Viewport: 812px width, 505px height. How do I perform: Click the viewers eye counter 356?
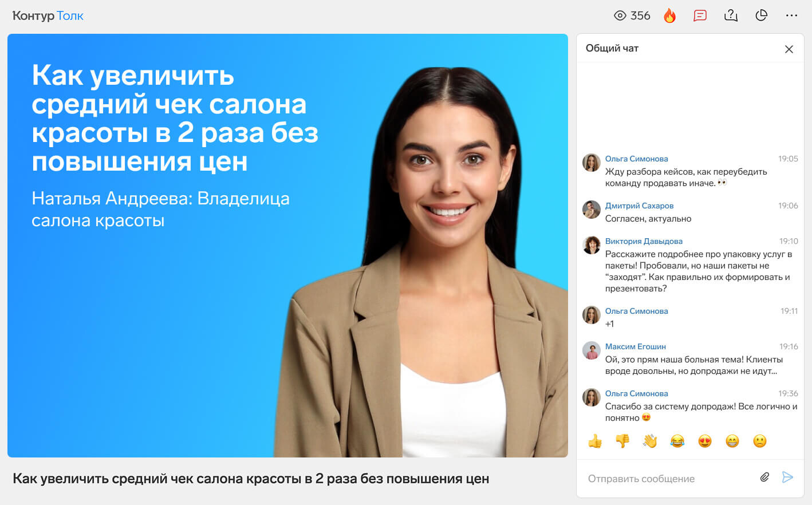(632, 15)
